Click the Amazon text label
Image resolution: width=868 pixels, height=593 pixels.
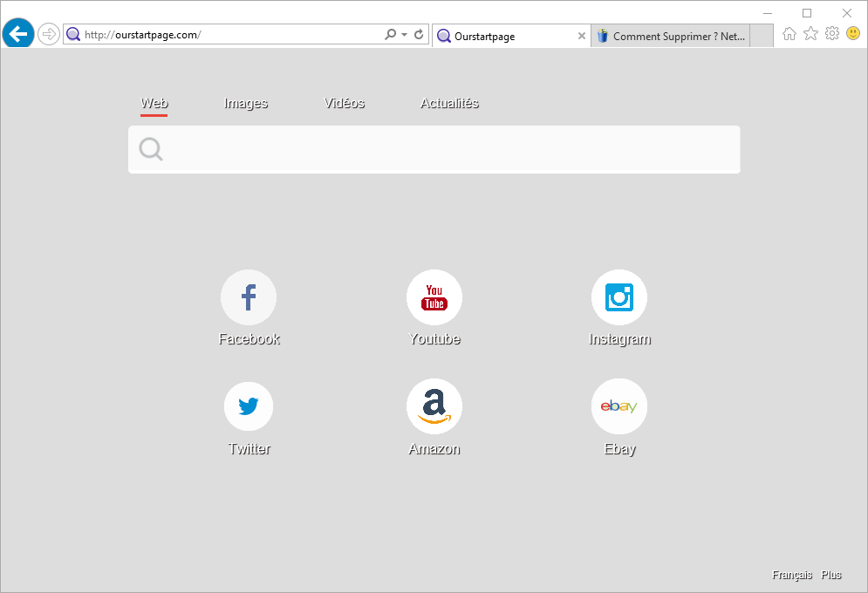[x=434, y=449]
